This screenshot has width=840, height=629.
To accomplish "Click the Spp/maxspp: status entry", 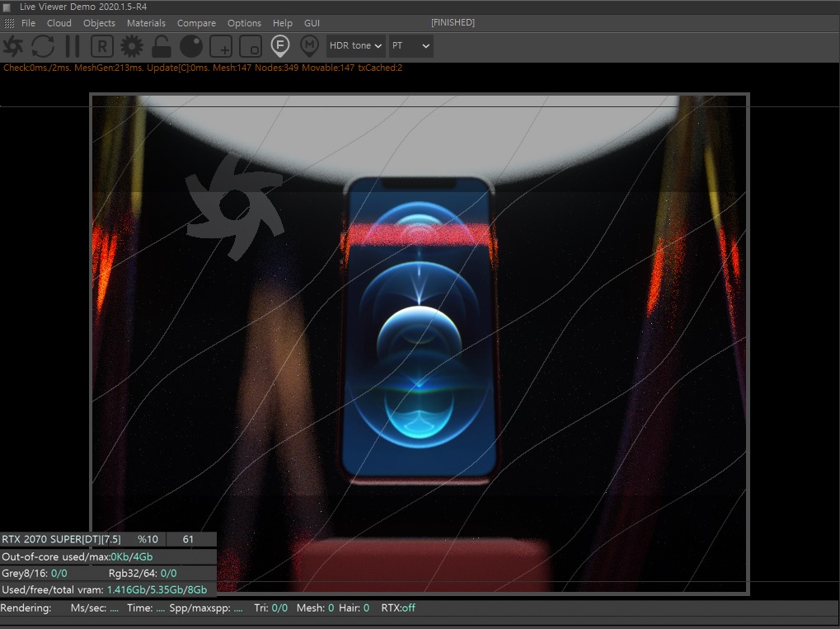I will pos(206,608).
